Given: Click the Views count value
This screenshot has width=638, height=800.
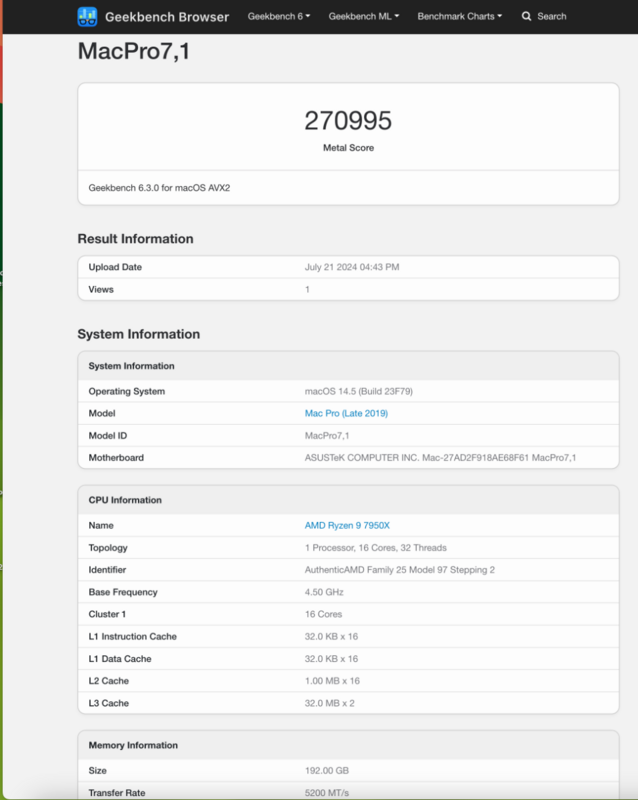Looking at the screenshot, I should [307, 290].
